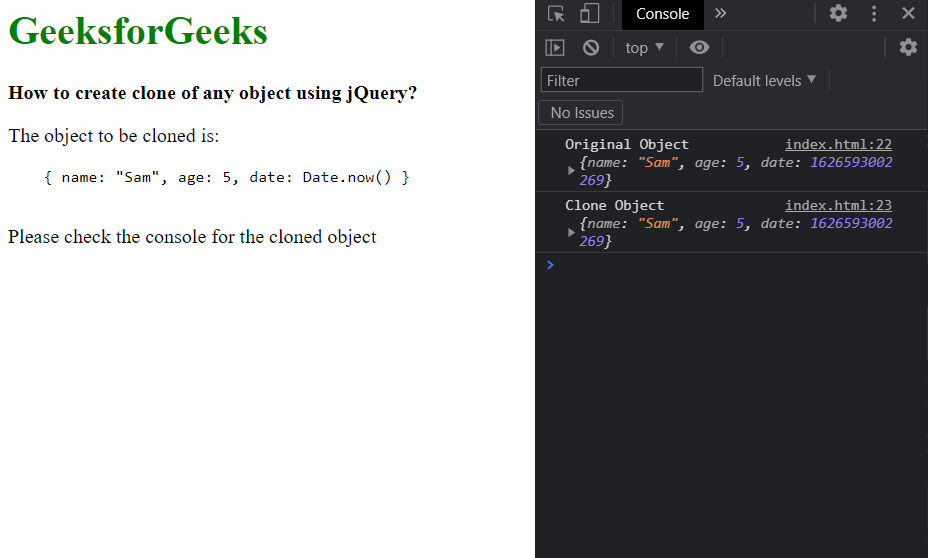
Task: Show the console sidebar icon
Action: (x=555, y=47)
